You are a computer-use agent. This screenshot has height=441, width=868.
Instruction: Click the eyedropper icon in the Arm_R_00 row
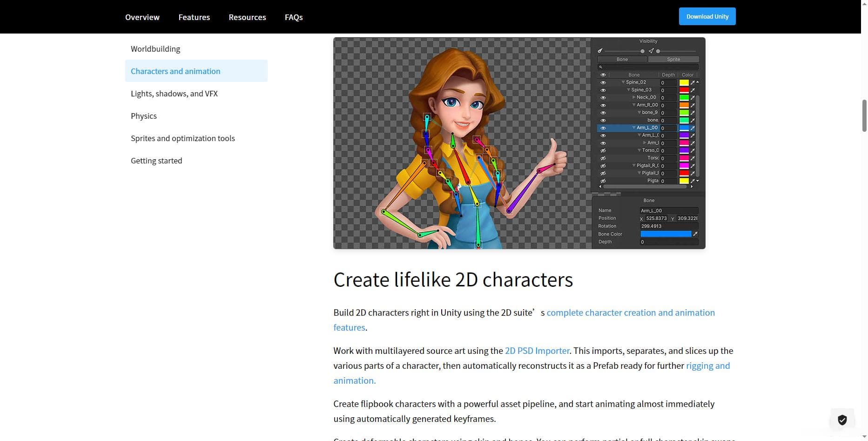[x=693, y=105]
